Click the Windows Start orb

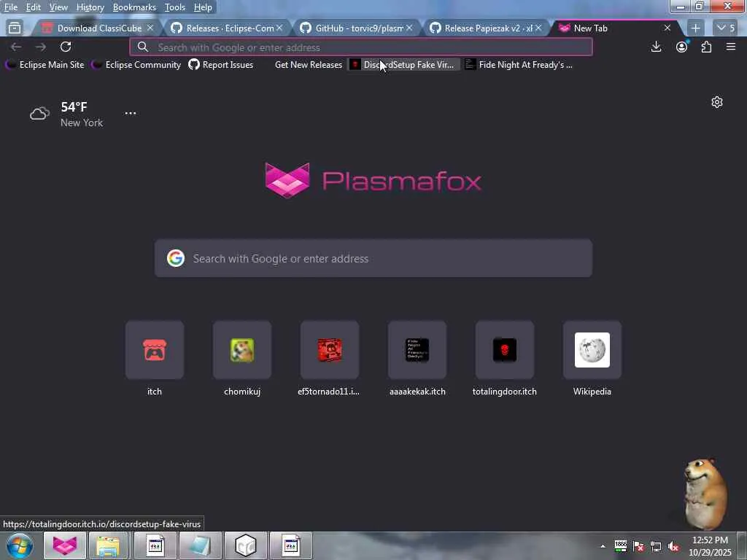point(20,545)
